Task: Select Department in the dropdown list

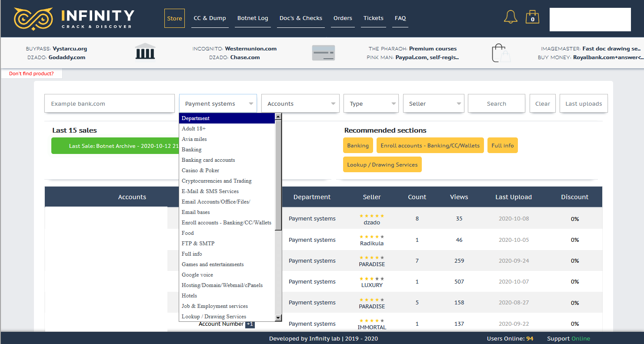Action: (227, 118)
